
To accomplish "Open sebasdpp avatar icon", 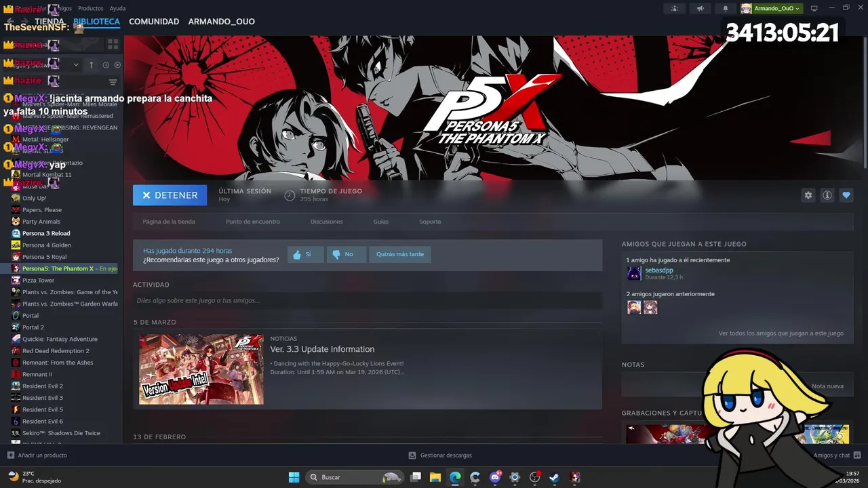I will tap(634, 273).
